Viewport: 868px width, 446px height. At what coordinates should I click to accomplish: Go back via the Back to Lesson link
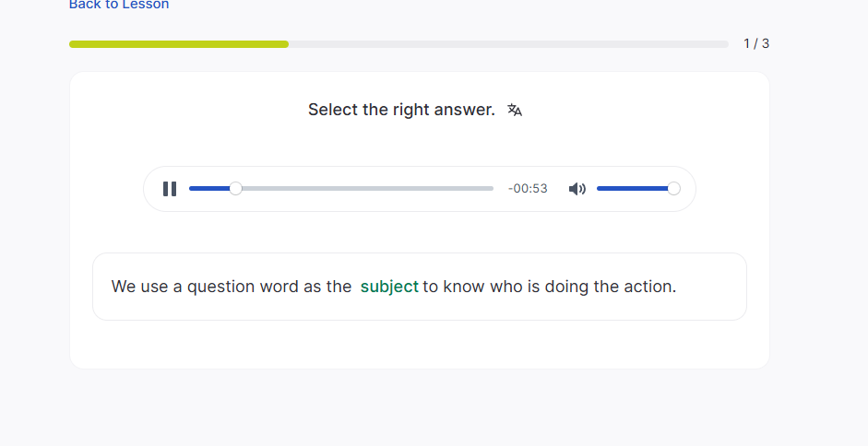coord(119,5)
